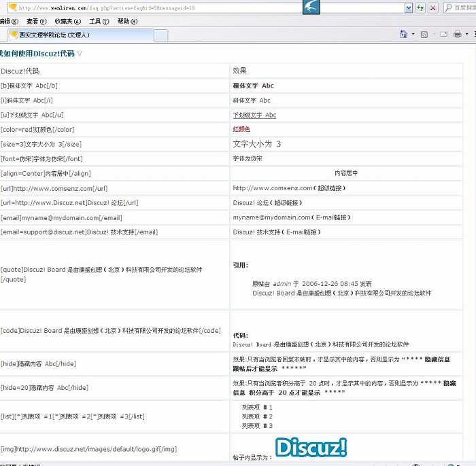476x466 pixels.
Task: Click the red 红颜色 sample text
Action: (x=241, y=129)
